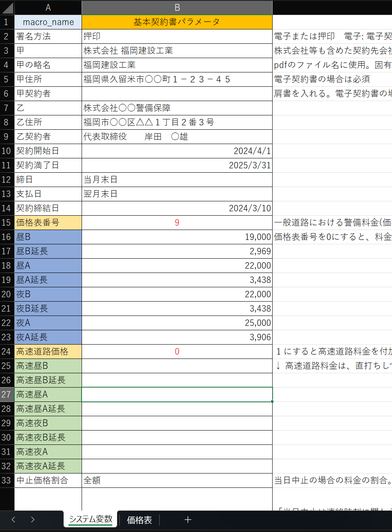This screenshot has height=532, width=392.
Task: Select column A header
Action: pos(48,8)
